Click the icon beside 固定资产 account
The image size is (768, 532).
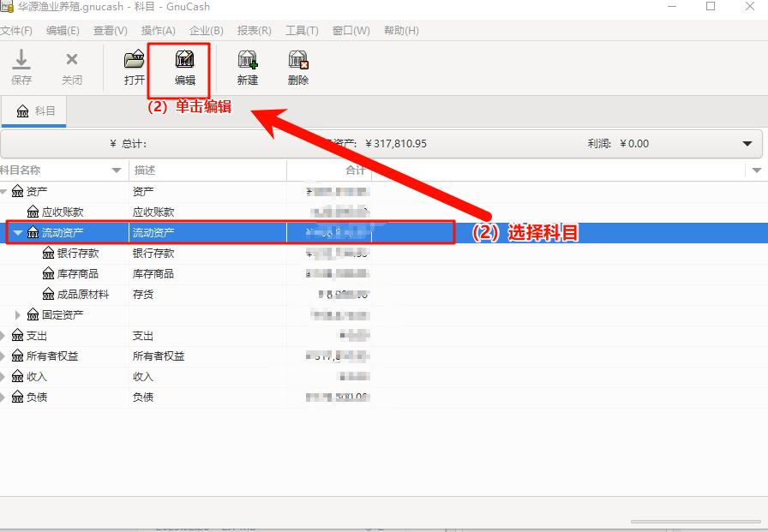pos(33,314)
